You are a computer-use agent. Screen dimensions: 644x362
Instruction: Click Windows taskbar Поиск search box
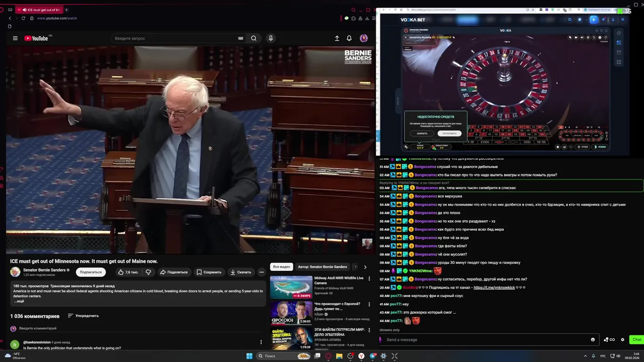pos(283,356)
